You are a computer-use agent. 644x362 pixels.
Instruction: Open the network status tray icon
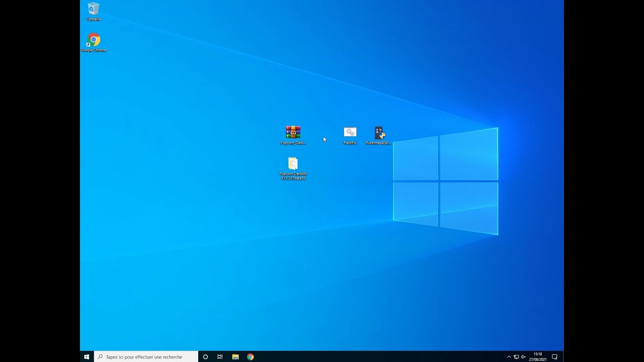(516, 357)
